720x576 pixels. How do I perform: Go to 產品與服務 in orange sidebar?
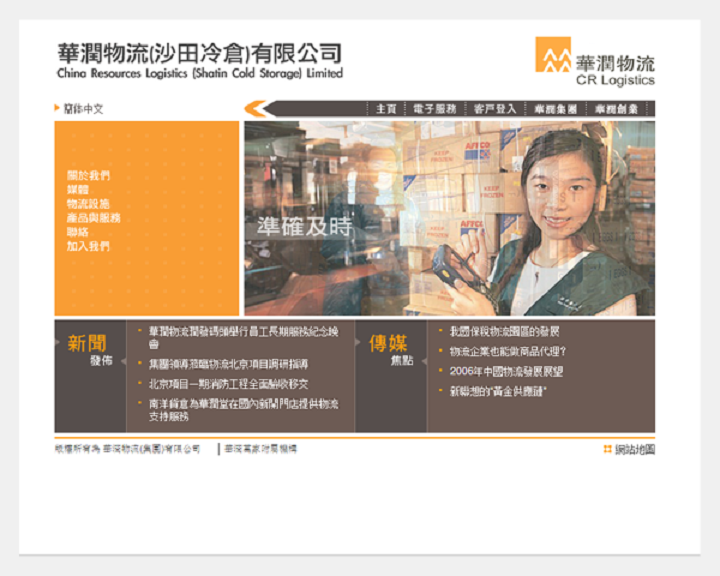[94, 218]
